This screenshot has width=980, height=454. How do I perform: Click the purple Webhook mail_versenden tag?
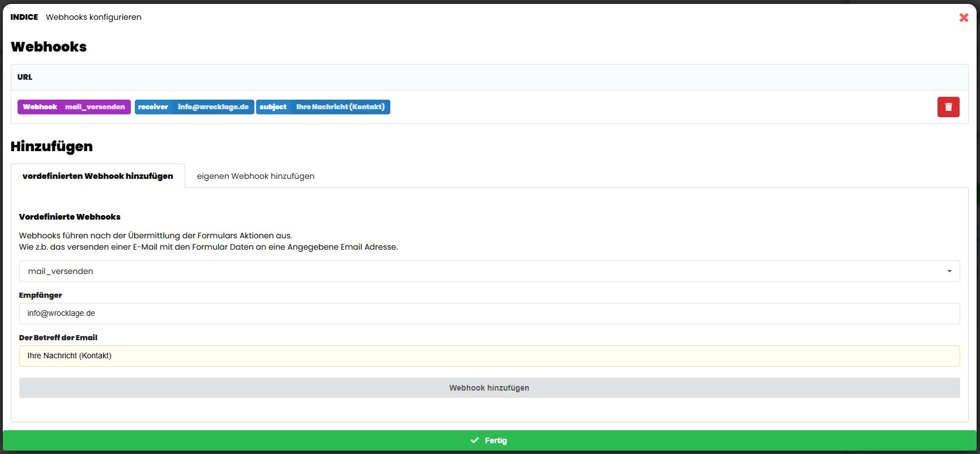pos(74,107)
